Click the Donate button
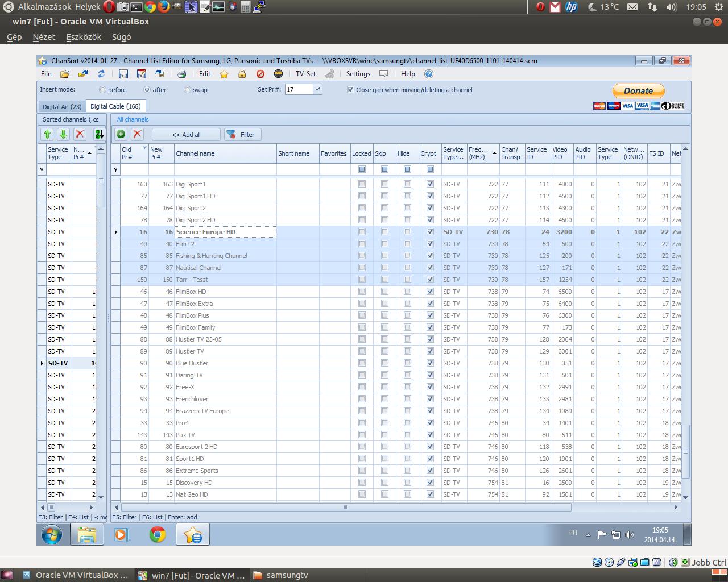 pos(639,91)
